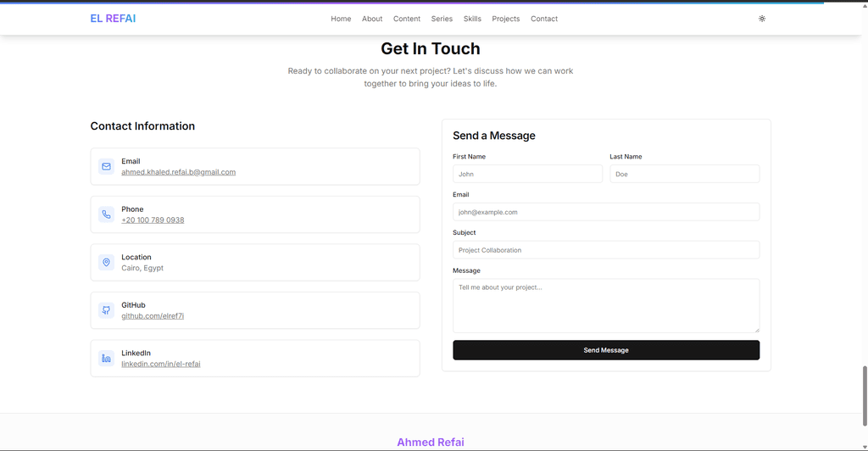Toggle the light/dark theme sun icon
The height and width of the screenshot is (451, 868).
pos(762,19)
